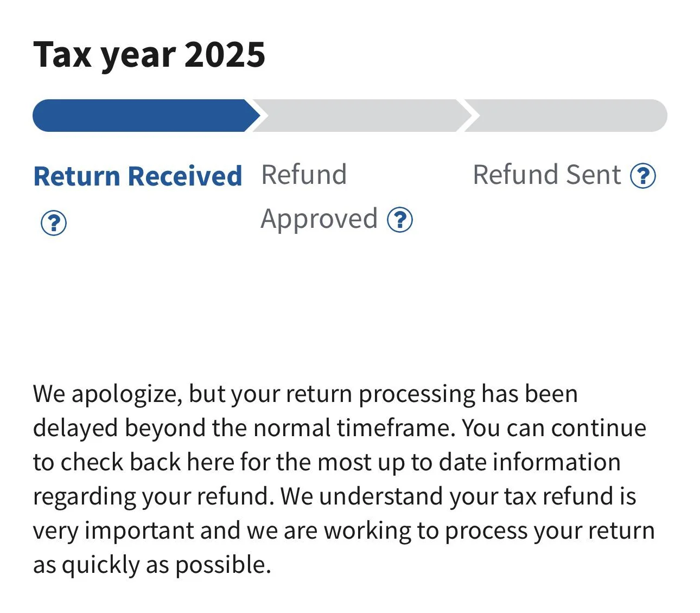Click the Tax year 2025 heading
The image size is (700, 613).
coord(150,54)
